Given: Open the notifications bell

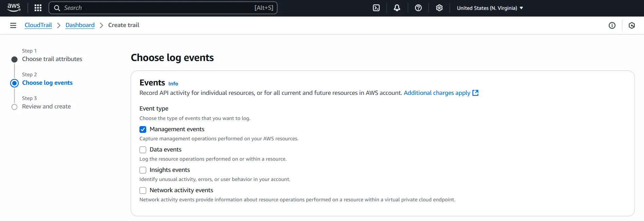Looking at the screenshot, I should [x=397, y=8].
